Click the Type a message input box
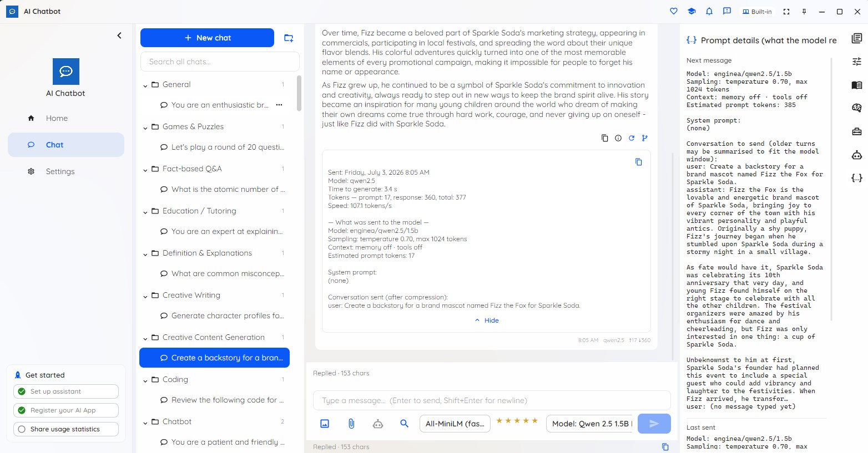 (492, 400)
